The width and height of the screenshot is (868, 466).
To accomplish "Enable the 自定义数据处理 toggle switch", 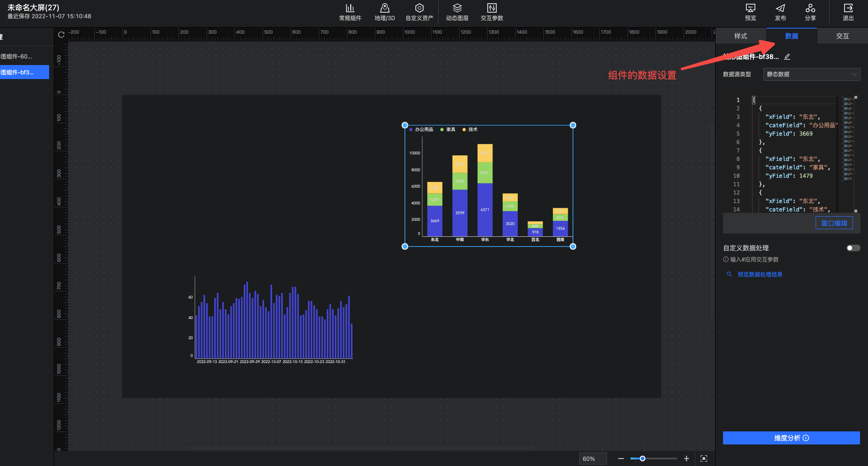I will click(x=853, y=248).
